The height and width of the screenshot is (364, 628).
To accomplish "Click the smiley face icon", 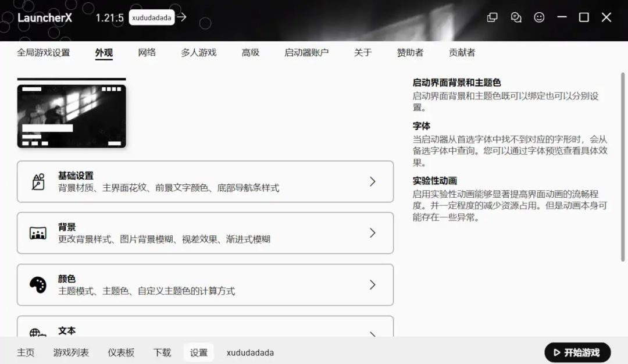I will tap(539, 17).
